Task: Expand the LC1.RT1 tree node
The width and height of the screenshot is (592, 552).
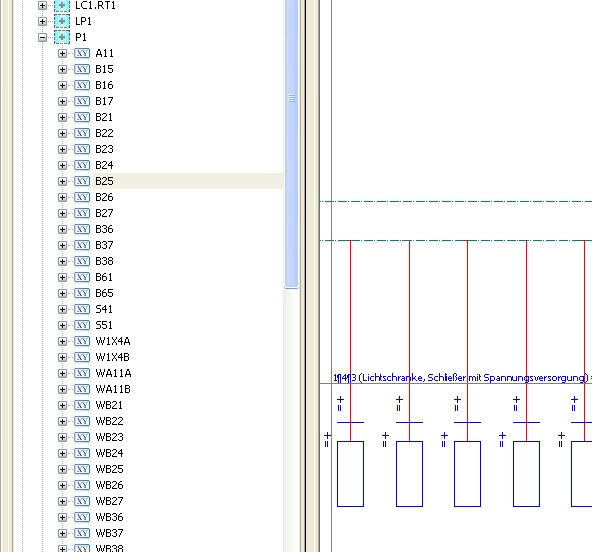Action: 42,5
